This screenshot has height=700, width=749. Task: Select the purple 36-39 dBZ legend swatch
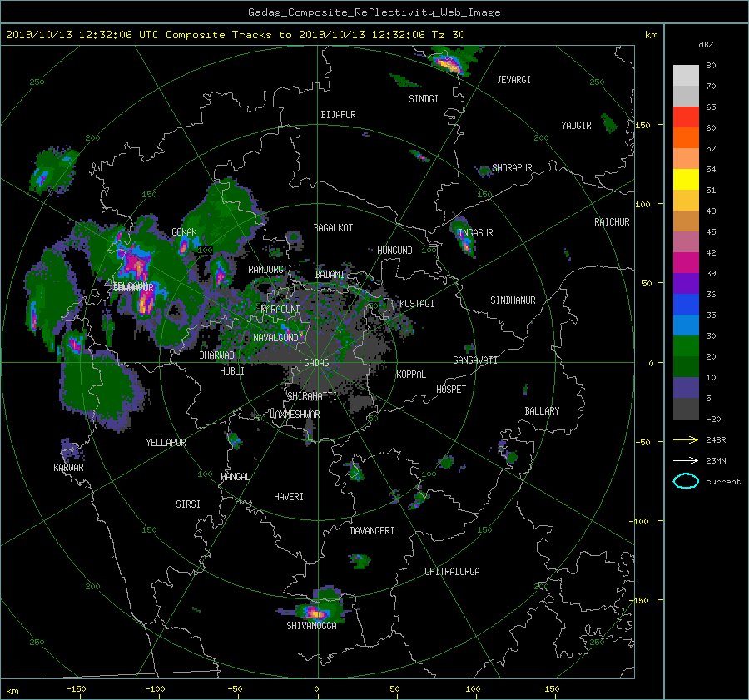click(x=686, y=284)
